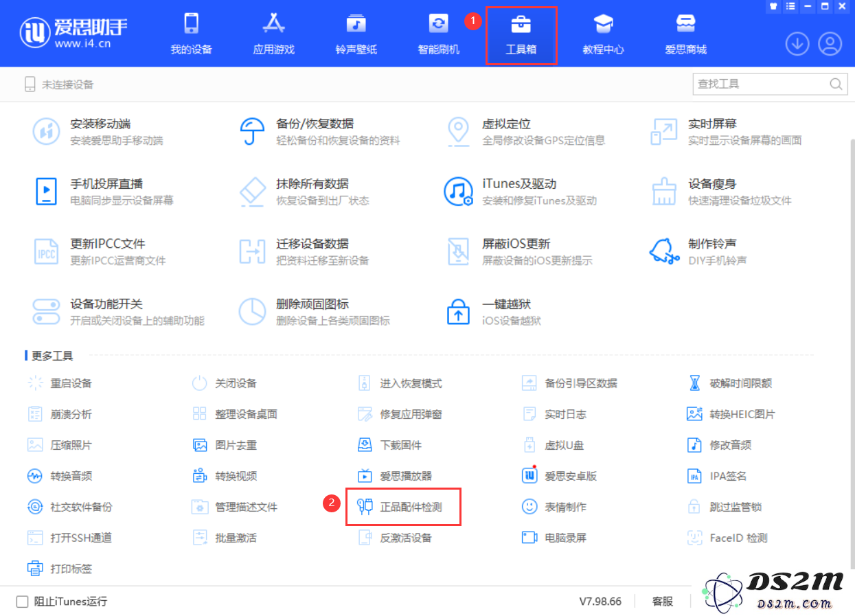The width and height of the screenshot is (855, 616).
Task: Click the 关闭设备 power tool
Action: point(225,383)
